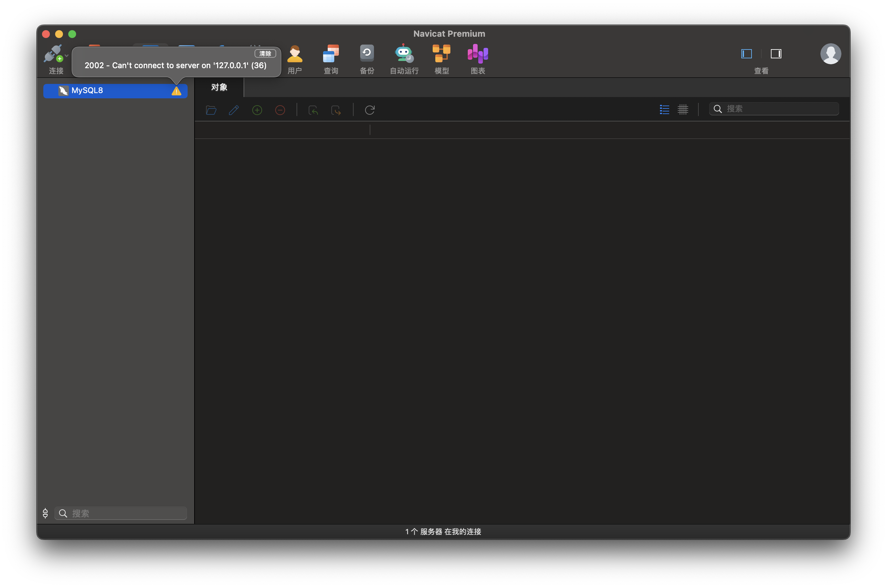This screenshot has height=588, width=887.
Task: Open the Charts toolbar icon
Action: 478,54
